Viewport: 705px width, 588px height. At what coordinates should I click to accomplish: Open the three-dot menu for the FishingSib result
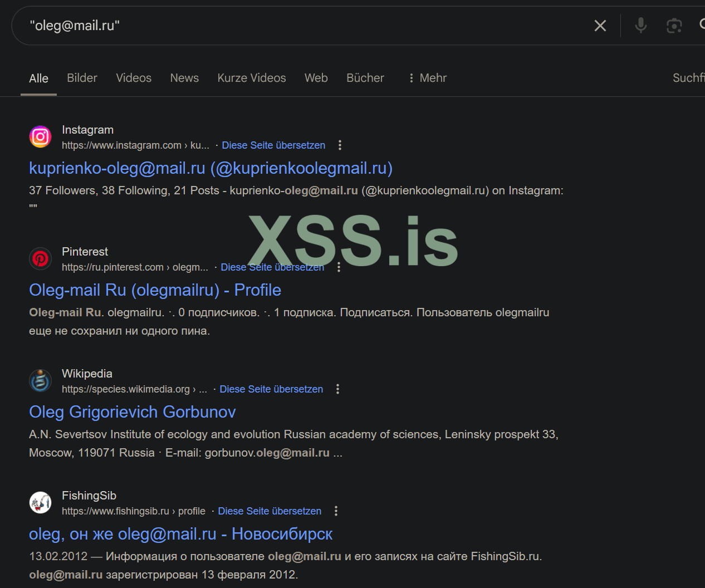pos(336,511)
